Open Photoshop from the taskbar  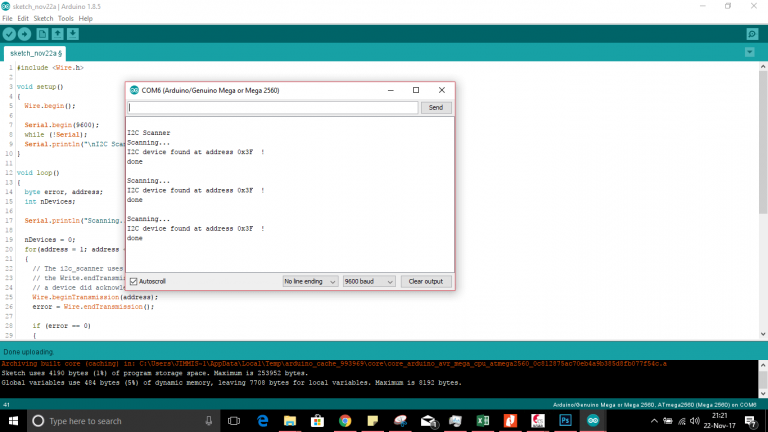coord(565,421)
